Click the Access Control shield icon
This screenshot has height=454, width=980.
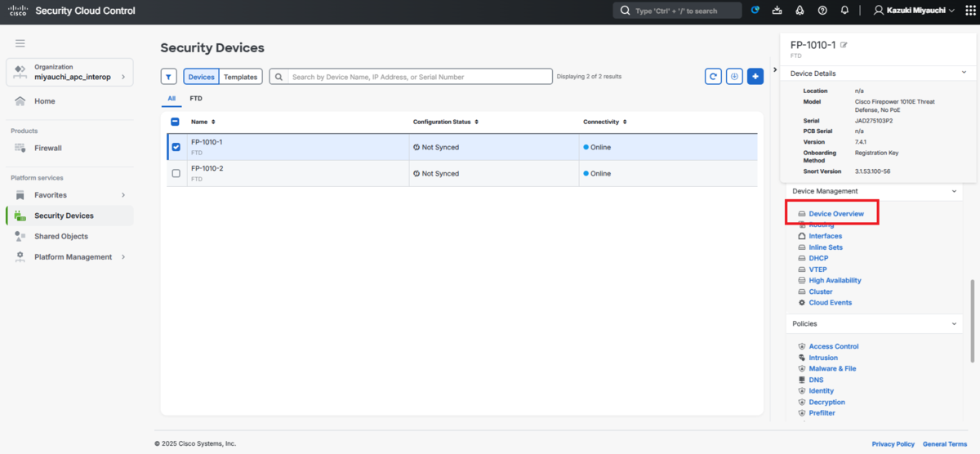802,346
